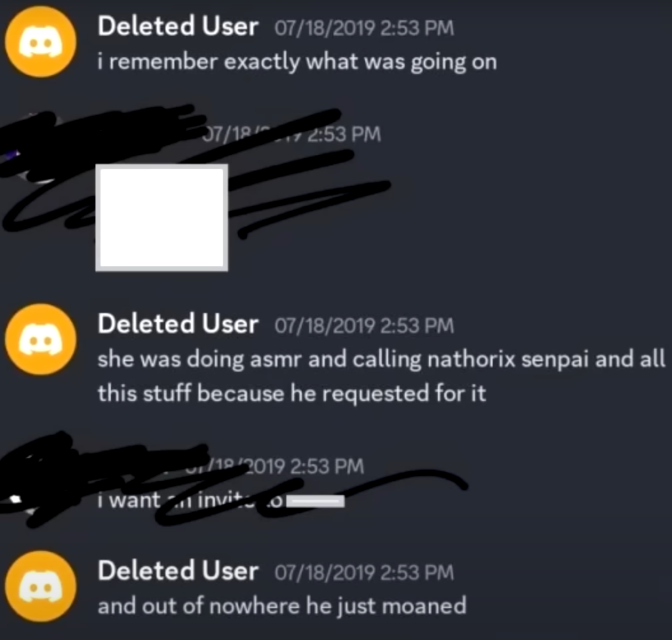Select the Deleted User name above asmr message
The width and height of the screenshot is (672, 640).
click(x=178, y=324)
